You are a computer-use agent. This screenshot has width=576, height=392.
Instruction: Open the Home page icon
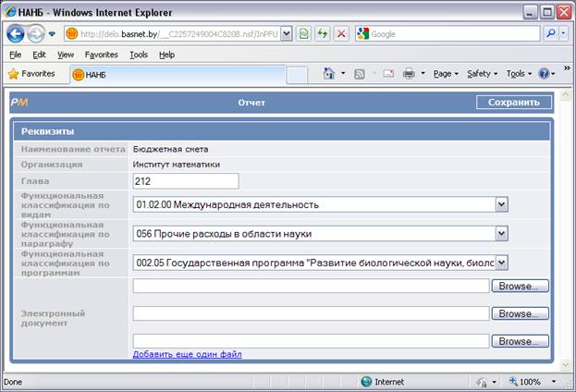point(329,73)
